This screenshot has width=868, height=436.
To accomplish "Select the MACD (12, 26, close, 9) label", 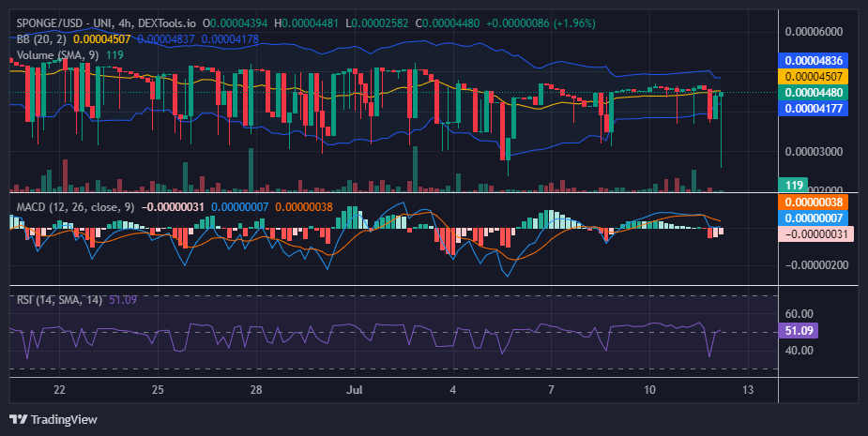I will coord(75,207).
